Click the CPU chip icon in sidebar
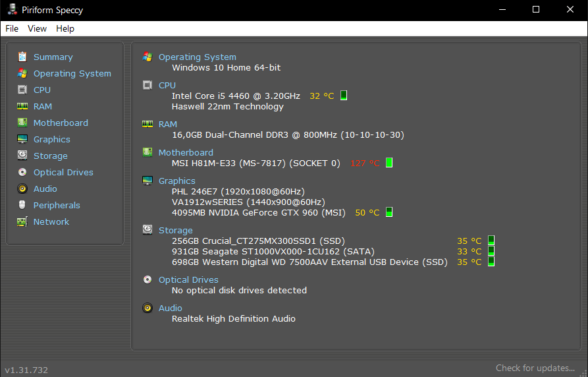This screenshot has width=588, height=377. click(x=22, y=90)
